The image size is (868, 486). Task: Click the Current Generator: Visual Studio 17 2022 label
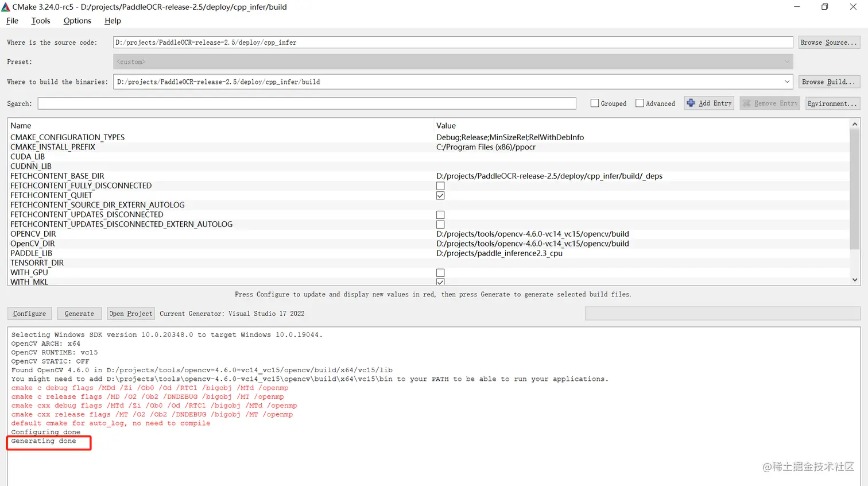[x=232, y=314]
